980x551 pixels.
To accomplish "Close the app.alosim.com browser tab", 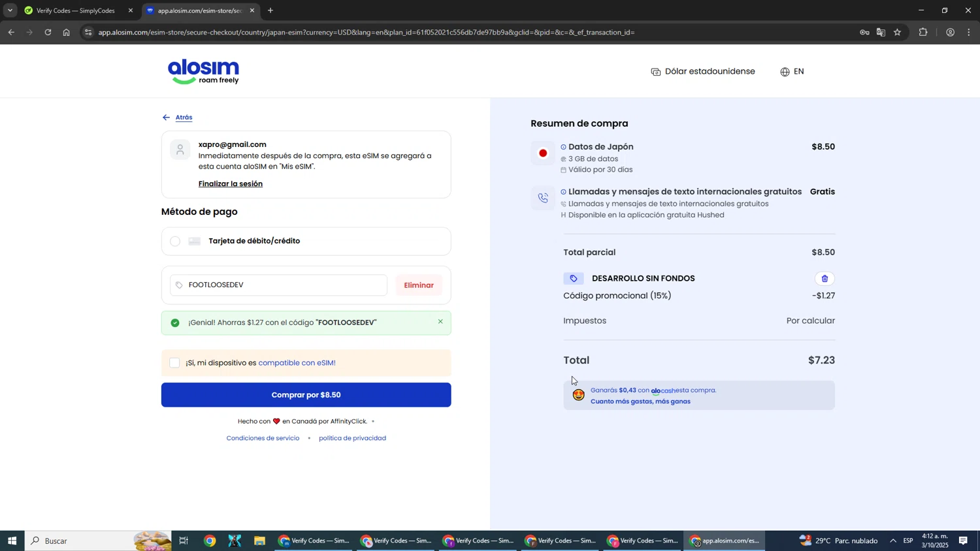I will click(252, 10).
